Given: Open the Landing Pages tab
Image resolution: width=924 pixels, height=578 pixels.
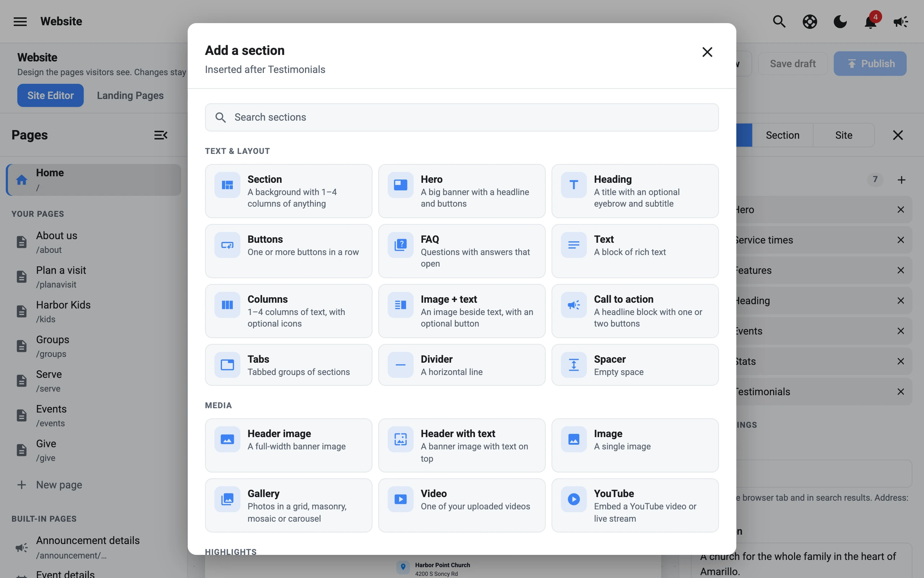Looking at the screenshot, I should (130, 95).
